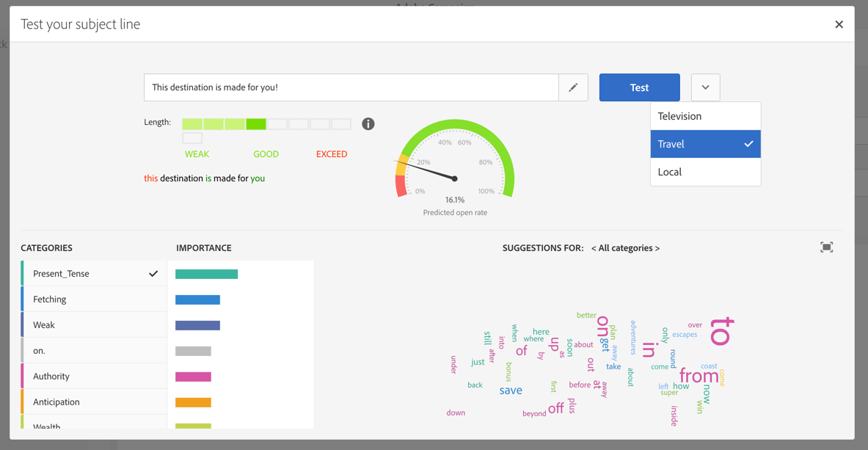Select the Fetching category
The height and width of the screenshot is (450, 868).
(94, 300)
